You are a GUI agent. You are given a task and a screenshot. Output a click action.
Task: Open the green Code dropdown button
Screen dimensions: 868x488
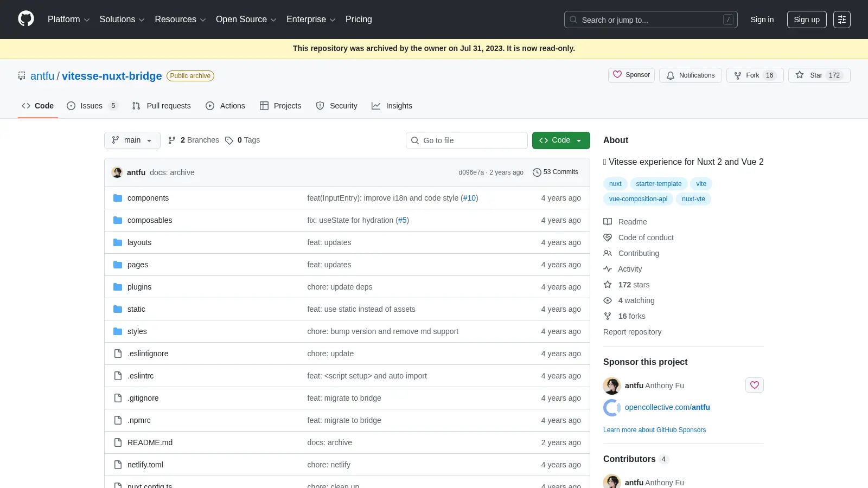[x=561, y=140]
